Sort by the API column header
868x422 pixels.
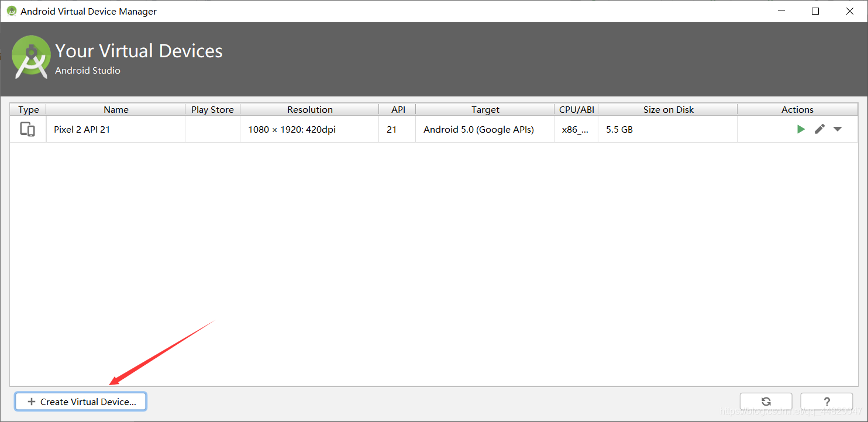398,109
